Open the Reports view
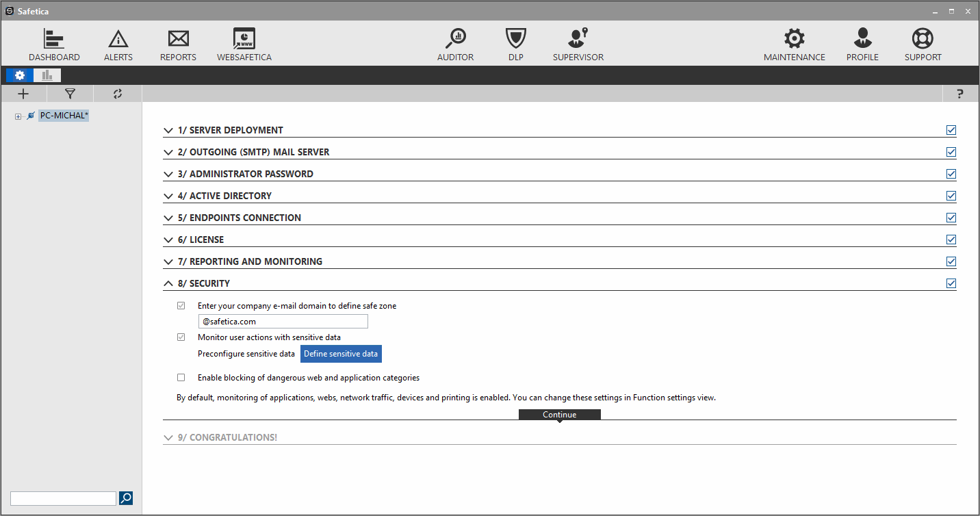This screenshot has width=980, height=516. tap(178, 44)
